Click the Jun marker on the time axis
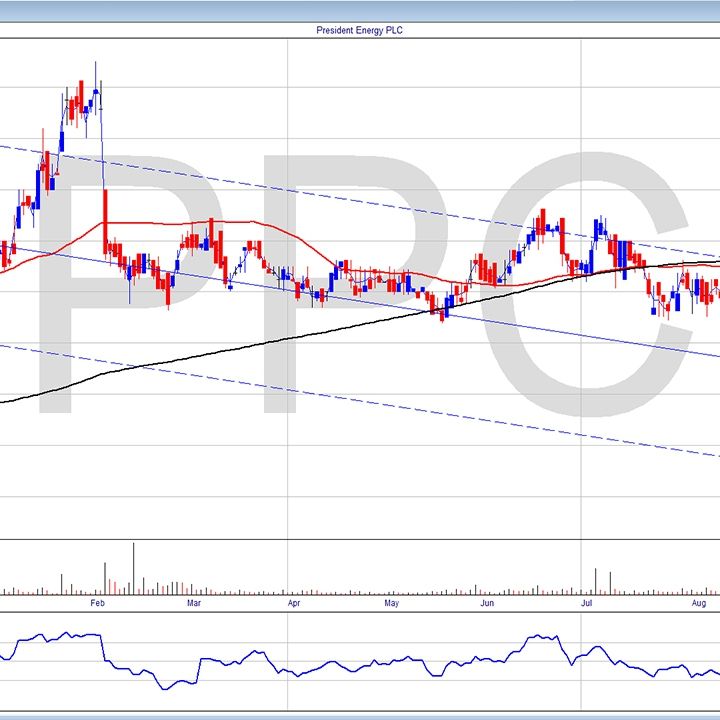 pyautogui.click(x=486, y=604)
